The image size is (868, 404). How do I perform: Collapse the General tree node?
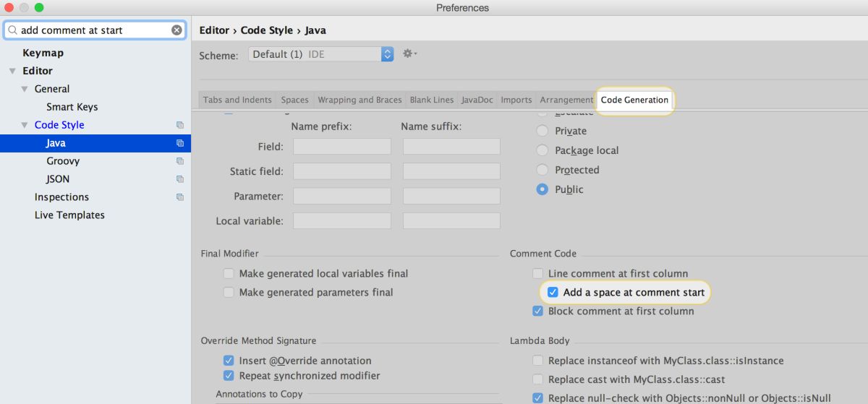25,89
